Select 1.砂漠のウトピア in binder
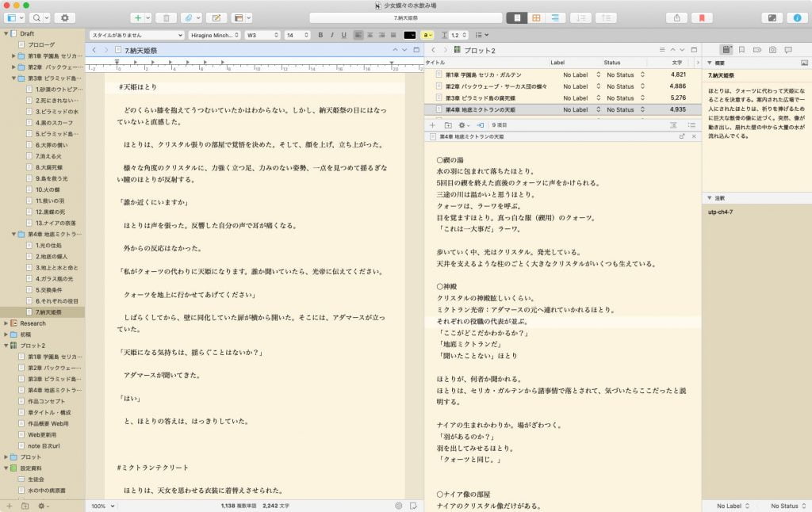Image resolution: width=812 pixels, height=512 pixels. point(59,89)
